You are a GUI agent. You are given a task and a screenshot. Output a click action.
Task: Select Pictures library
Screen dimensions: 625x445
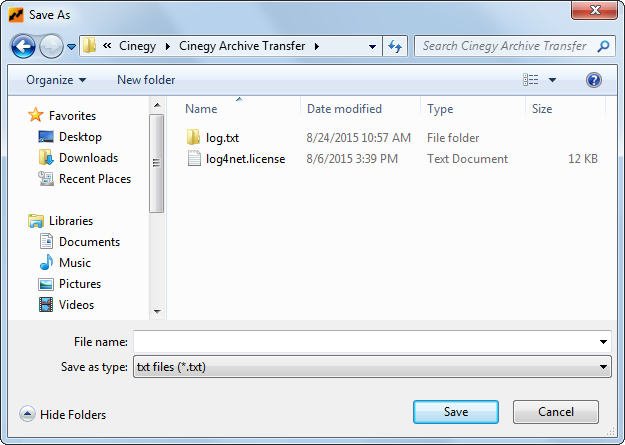(80, 284)
